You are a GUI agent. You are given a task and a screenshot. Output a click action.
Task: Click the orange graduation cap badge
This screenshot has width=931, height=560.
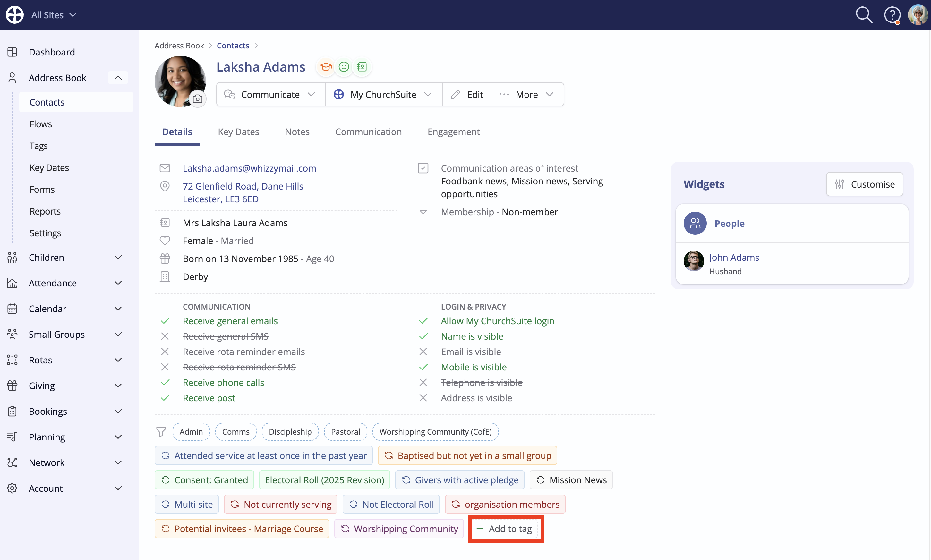326,67
